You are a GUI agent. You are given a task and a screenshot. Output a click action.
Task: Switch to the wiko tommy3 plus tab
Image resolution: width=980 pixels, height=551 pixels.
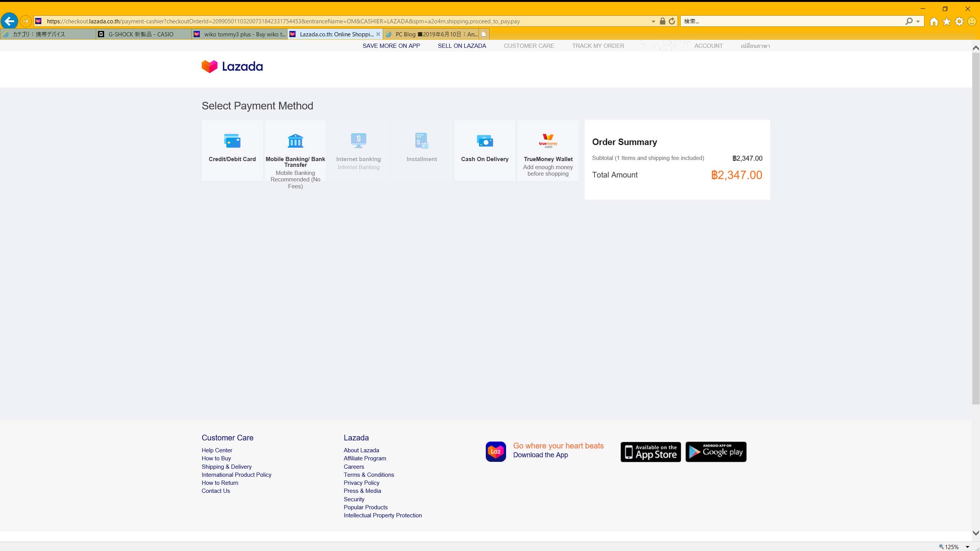coord(239,34)
